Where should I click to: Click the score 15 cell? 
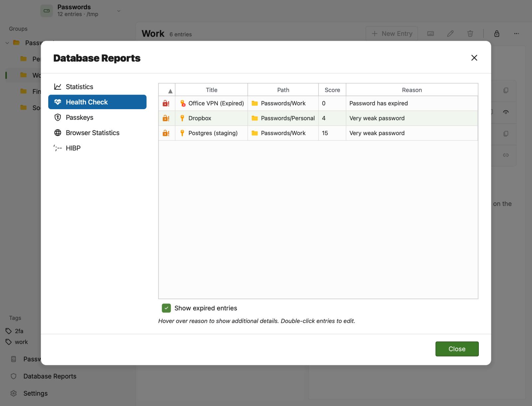click(x=332, y=133)
